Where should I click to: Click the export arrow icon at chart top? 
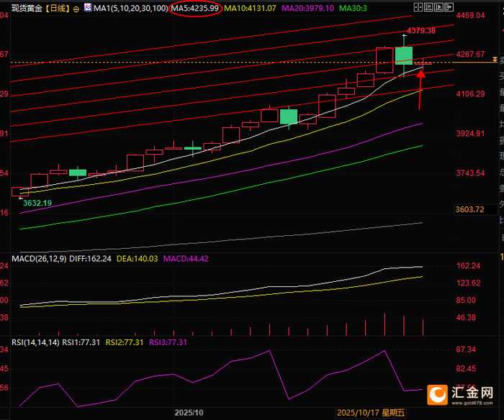point(449,7)
